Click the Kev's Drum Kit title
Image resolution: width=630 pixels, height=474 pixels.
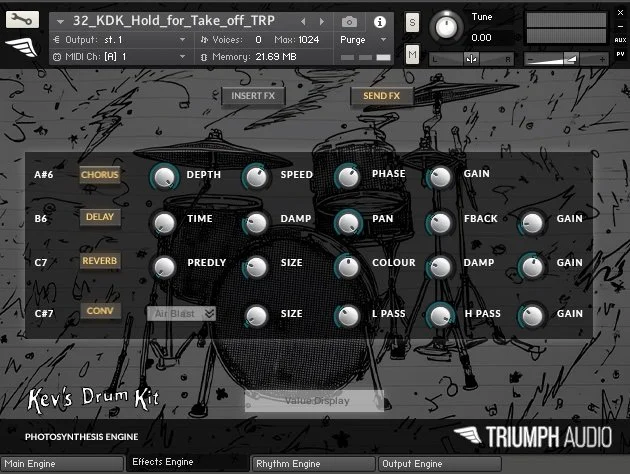(x=93, y=400)
